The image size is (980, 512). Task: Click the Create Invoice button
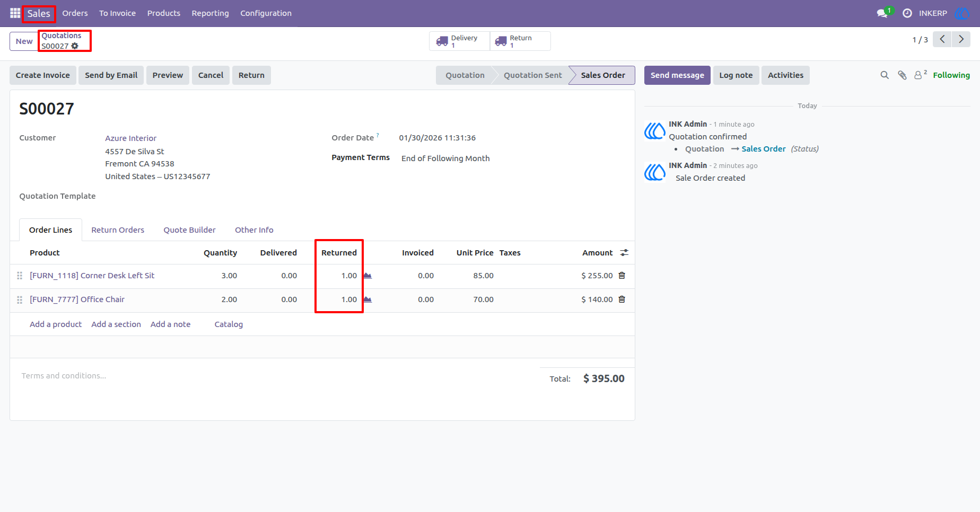coord(43,75)
